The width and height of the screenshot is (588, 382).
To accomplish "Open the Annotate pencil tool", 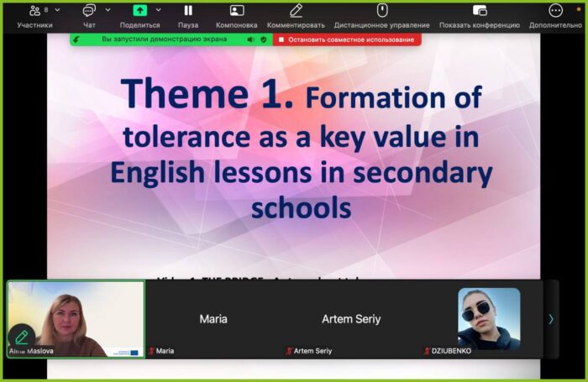I will tap(296, 11).
